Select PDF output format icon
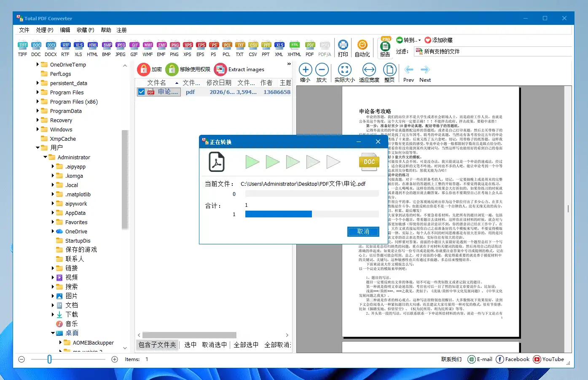The width and height of the screenshot is (588, 380). (x=310, y=49)
